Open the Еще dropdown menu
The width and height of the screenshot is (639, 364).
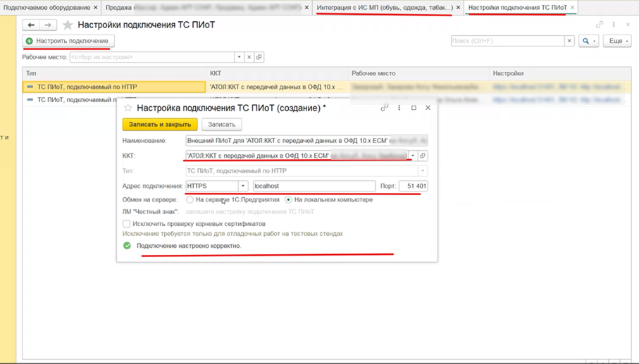618,41
